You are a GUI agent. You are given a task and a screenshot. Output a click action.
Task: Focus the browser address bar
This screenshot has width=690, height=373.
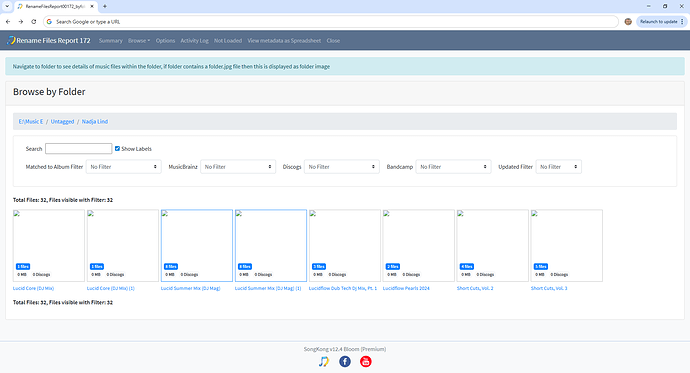pos(330,22)
